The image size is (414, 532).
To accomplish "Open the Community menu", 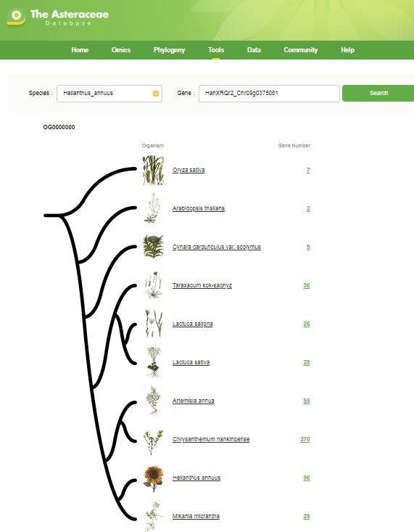I will [x=300, y=50].
